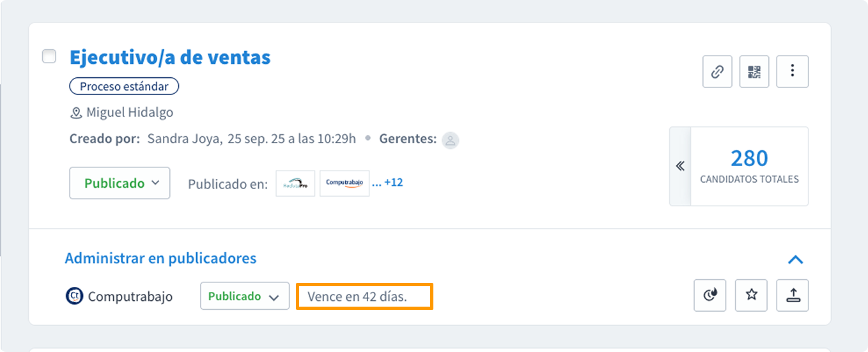Image resolution: width=868 pixels, height=352 pixels.
Task: Expand candidate panel with double-chevron arrow
Action: (680, 166)
